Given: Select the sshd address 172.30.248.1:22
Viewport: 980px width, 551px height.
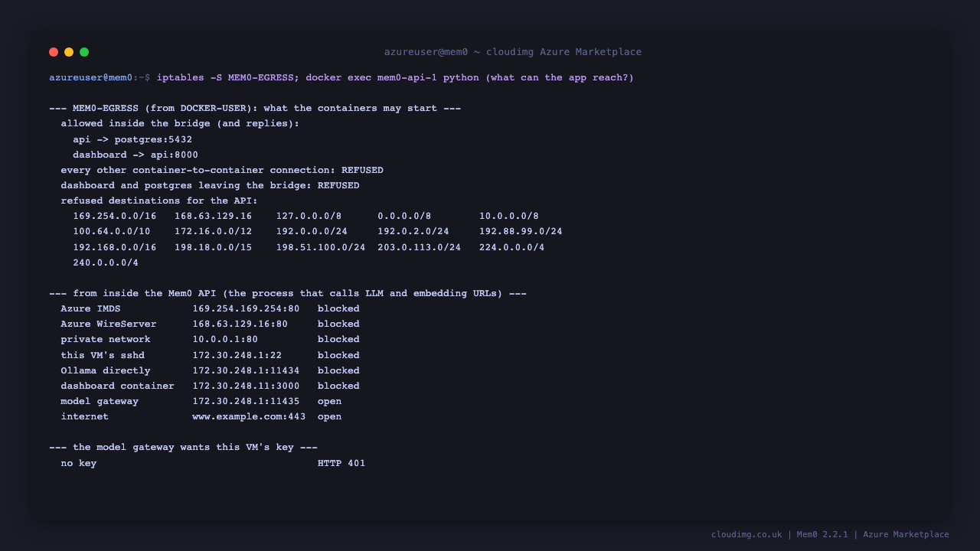Looking at the screenshot, I should point(237,355).
